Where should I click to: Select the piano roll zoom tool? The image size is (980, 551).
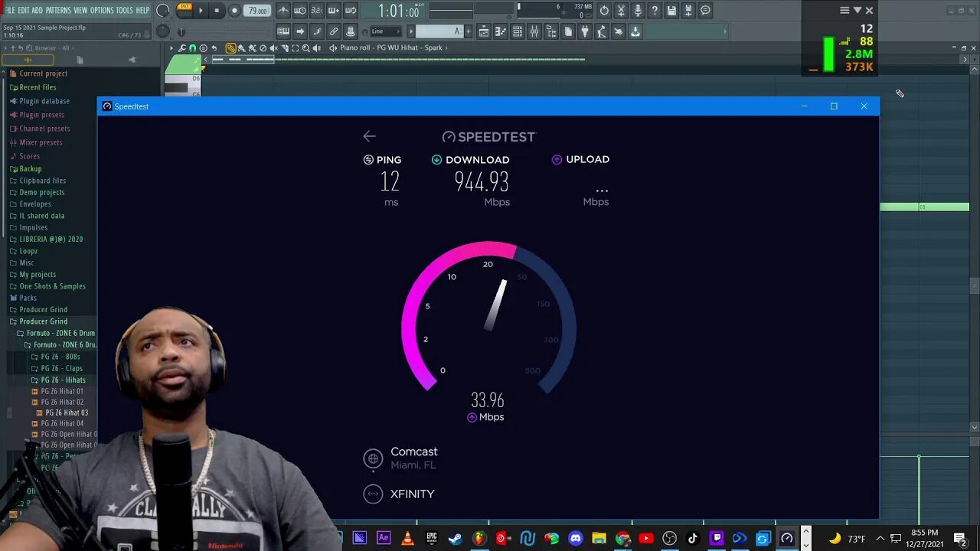coord(306,48)
